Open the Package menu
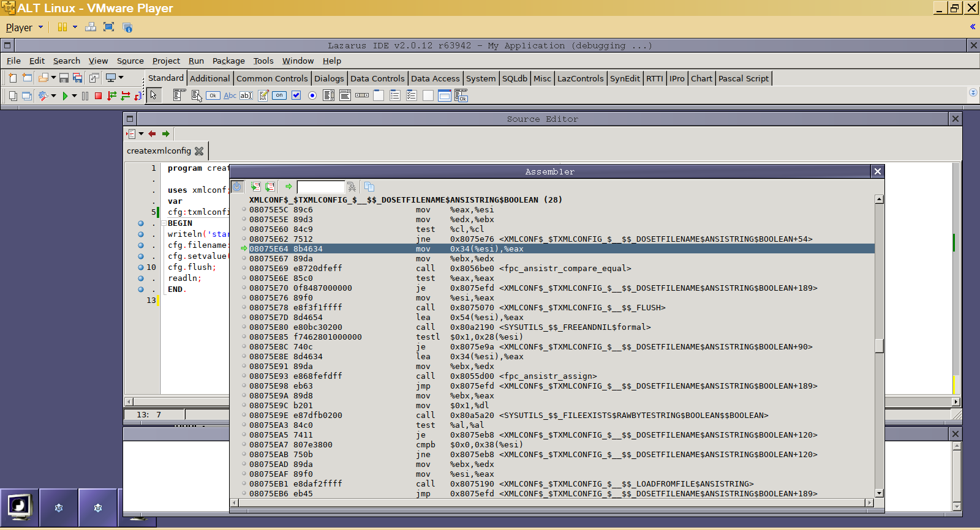 click(228, 61)
